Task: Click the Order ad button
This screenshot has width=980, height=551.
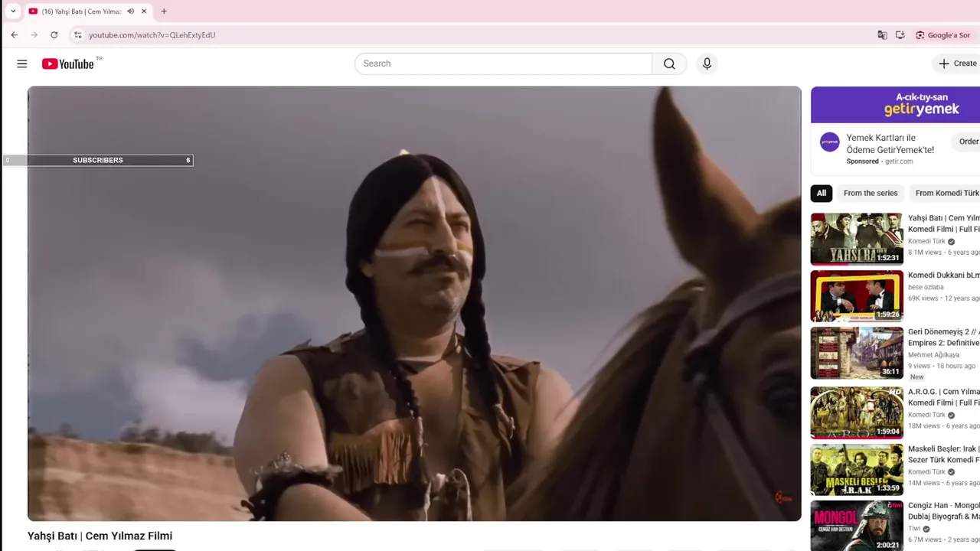Action: (x=968, y=142)
